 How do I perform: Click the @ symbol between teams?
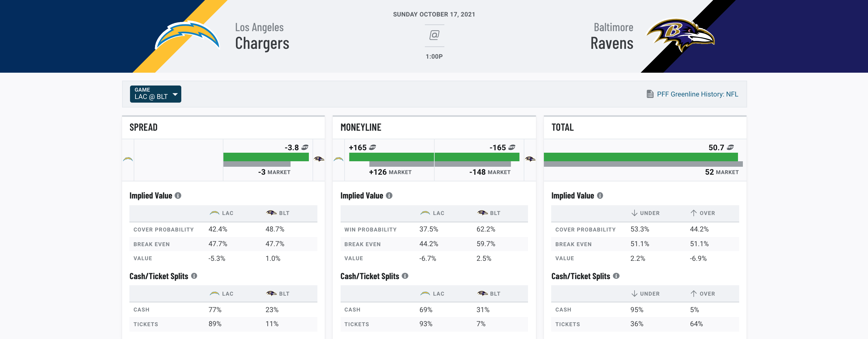pos(434,35)
